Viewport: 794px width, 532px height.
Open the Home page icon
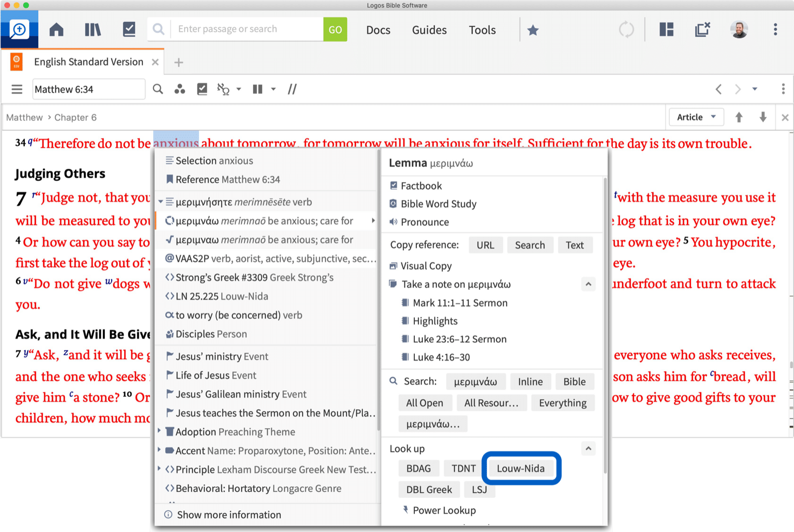tap(57, 30)
